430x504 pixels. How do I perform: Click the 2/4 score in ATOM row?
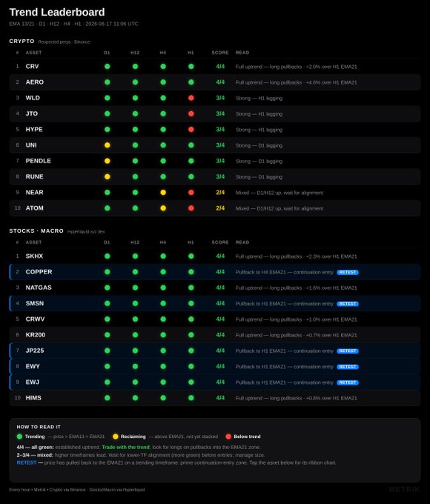[x=220, y=208]
